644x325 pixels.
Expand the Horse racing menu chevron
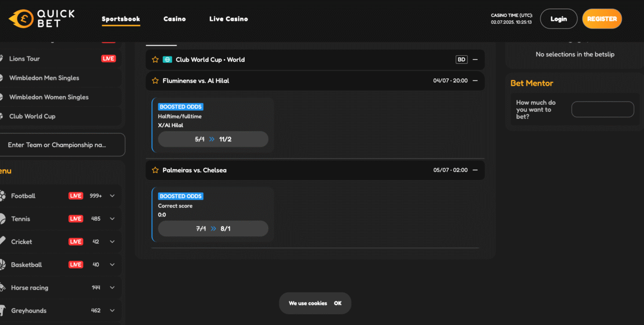(x=112, y=288)
